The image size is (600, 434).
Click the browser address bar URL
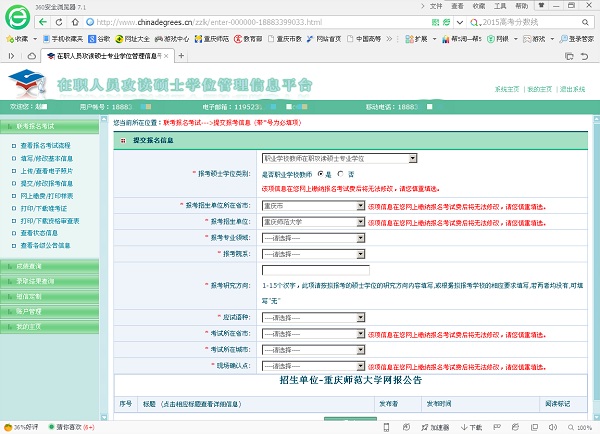point(209,23)
